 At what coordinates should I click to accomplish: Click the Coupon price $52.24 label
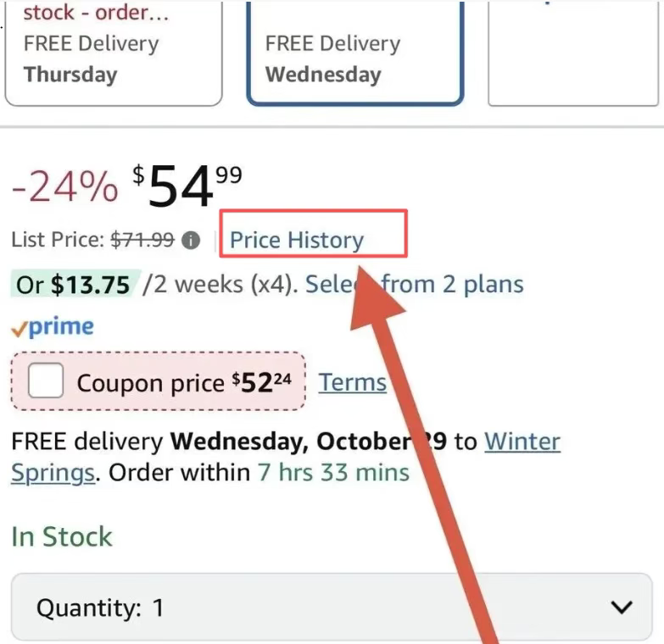click(x=183, y=383)
